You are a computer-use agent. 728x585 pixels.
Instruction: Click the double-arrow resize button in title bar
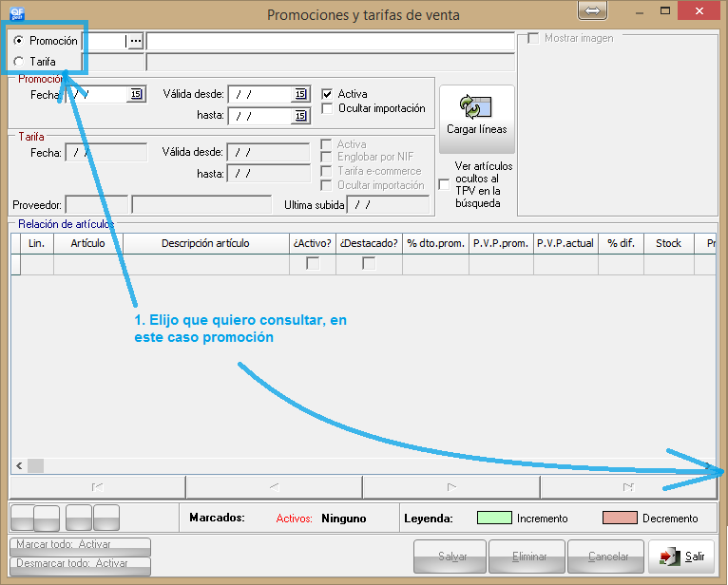click(592, 10)
